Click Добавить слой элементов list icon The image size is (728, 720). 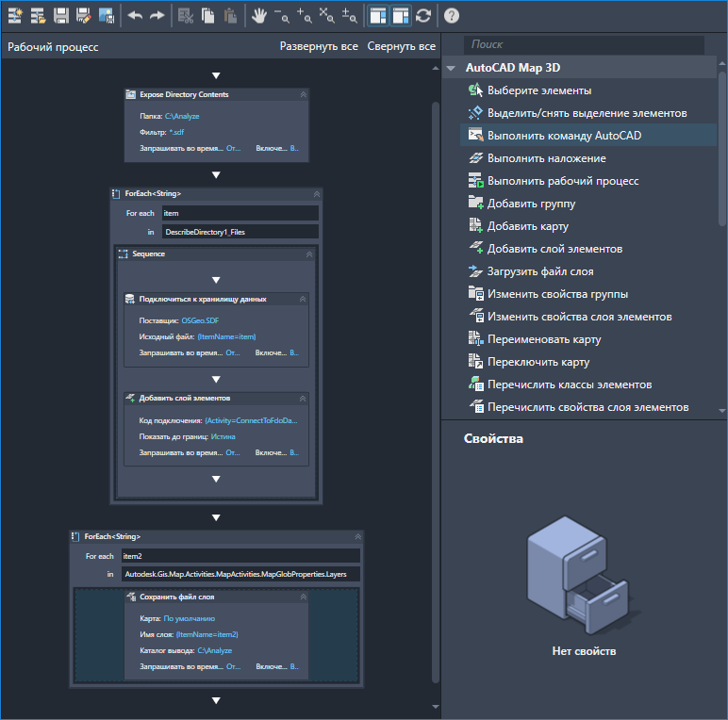pos(475,248)
